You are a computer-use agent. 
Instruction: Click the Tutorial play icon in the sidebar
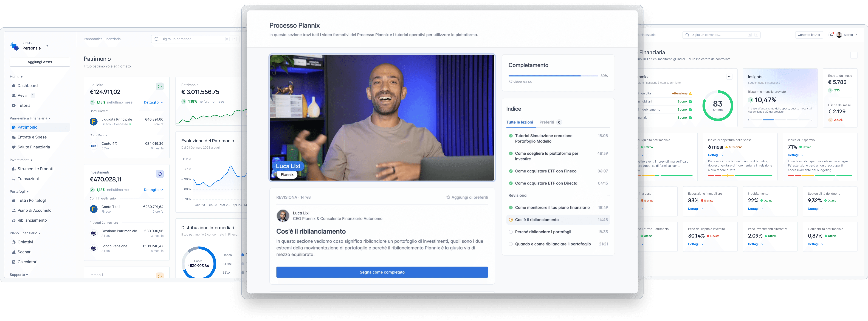coord(14,106)
